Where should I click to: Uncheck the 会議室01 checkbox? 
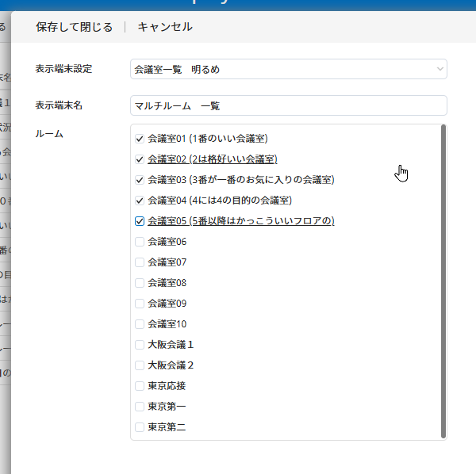(140, 139)
